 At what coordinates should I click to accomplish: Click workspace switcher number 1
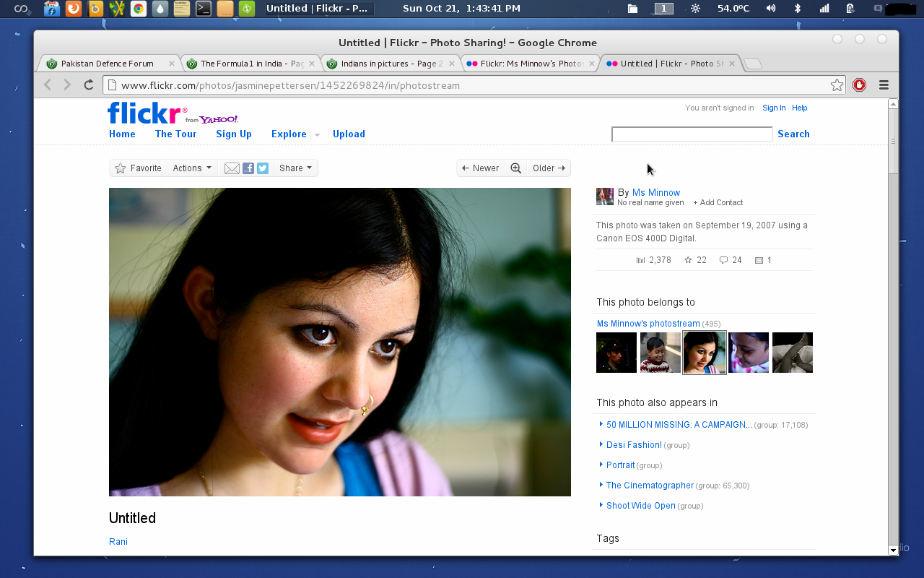click(664, 9)
